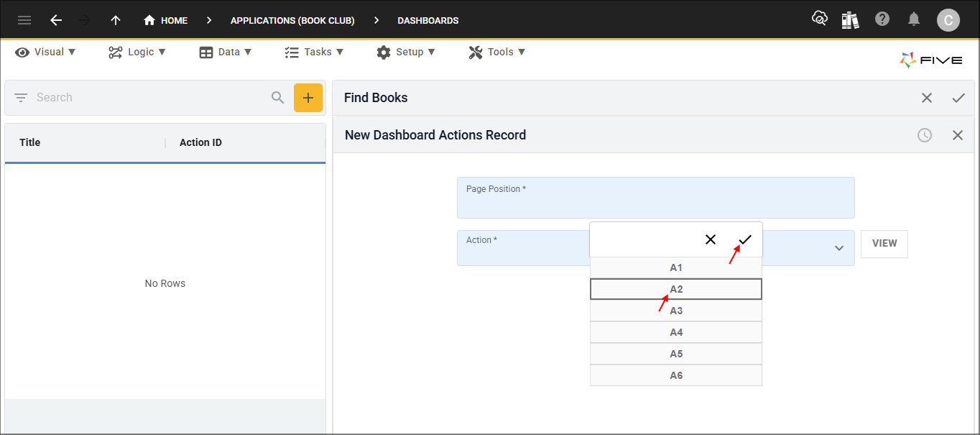Click the user avatar C
This screenshot has width=980, height=435.
948,20
